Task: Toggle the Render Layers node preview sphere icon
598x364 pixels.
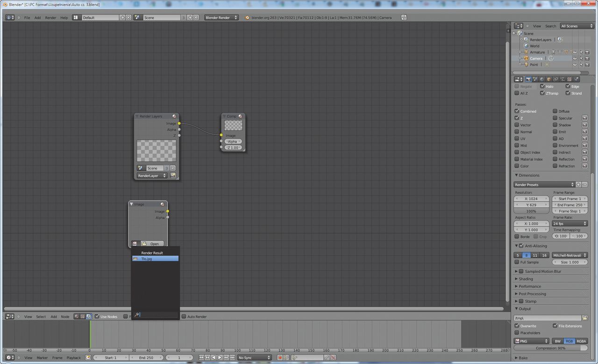Action: point(174,116)
